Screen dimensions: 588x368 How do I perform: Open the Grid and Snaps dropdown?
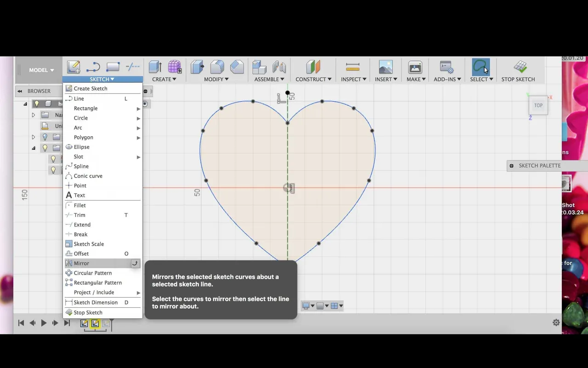(322, 306)
